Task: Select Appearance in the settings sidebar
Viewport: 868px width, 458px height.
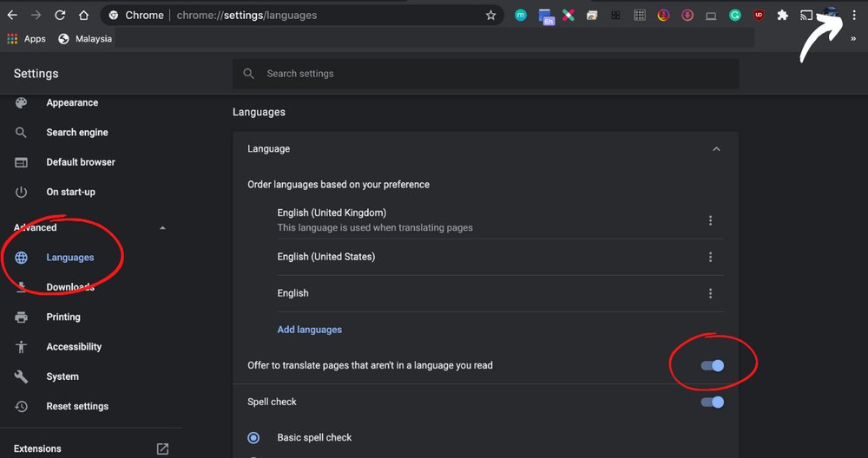Action: (72, 102)
